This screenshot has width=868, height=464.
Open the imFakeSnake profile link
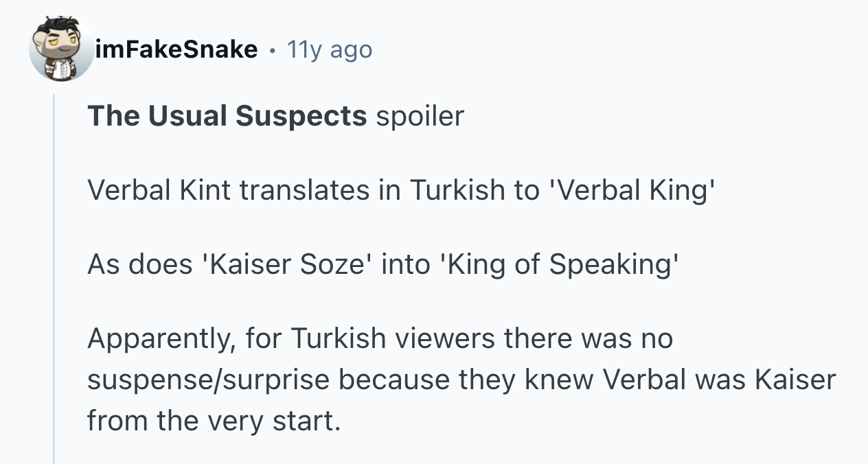coord(178,49)
